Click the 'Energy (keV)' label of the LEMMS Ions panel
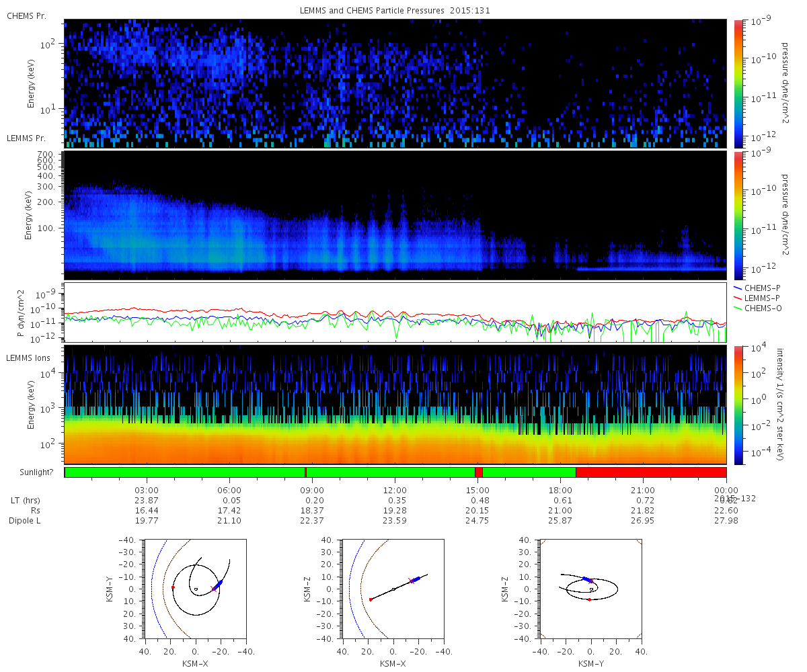The height and width of the screenshot is (672, 807). coord(31,405)
